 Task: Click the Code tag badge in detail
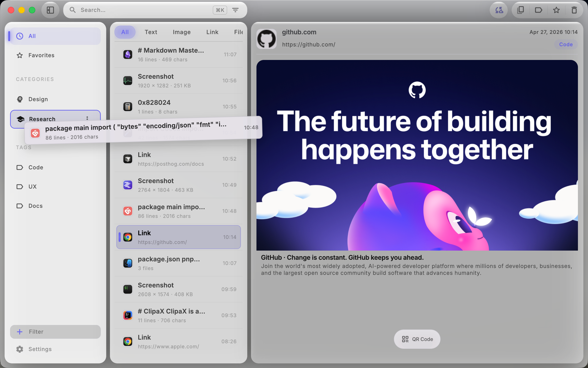[x=566, y=45]
